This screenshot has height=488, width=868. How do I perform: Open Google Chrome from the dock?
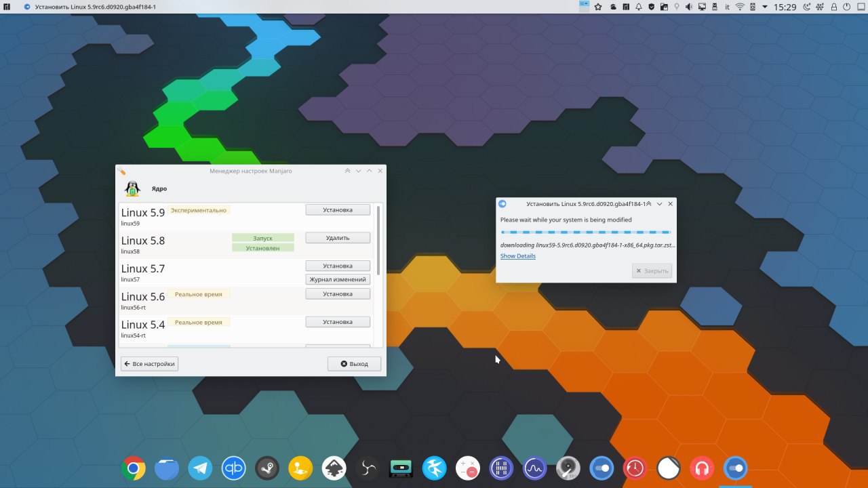pos(134,468)
